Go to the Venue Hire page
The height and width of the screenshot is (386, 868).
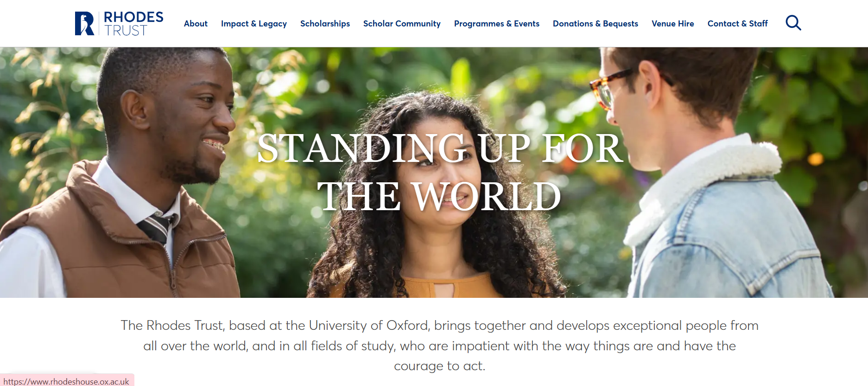673,23
